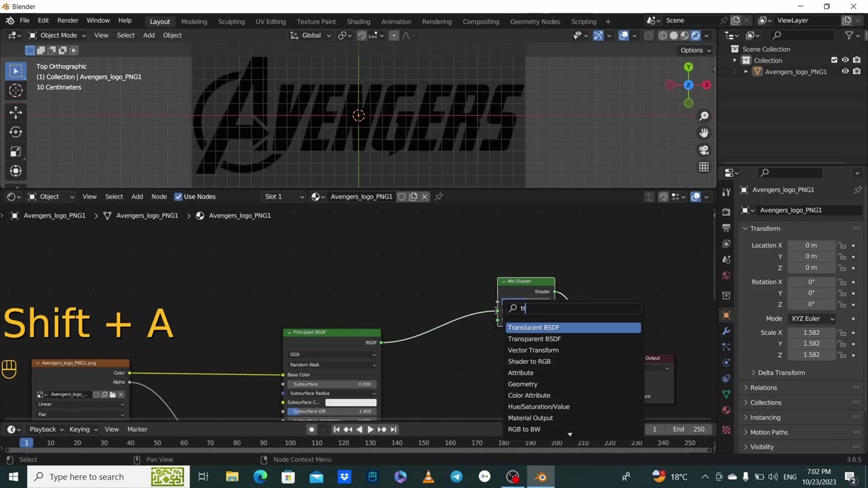The height and width of the screenshot is (488, 868).
Task: Pick the Select Box tool
Action: pyautogui.click(x=16, y=70)
